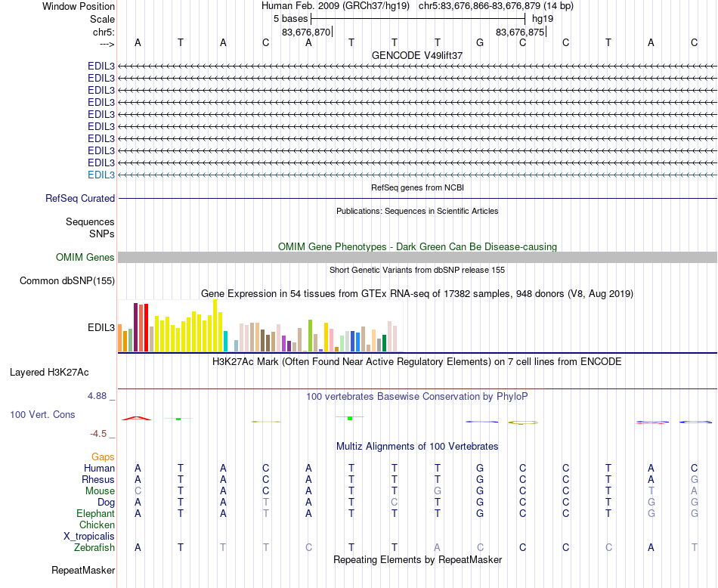Click the Elephant alignment row label
Image resolution: width=718 pixels, height=588 pixels.
pyautogui.click(x=96, y=514)
